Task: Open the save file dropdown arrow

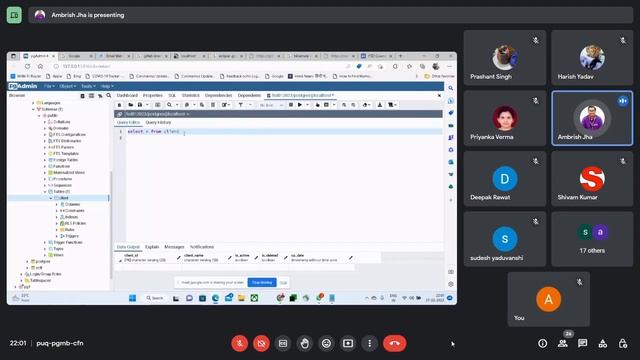Action: coord(147,105)
